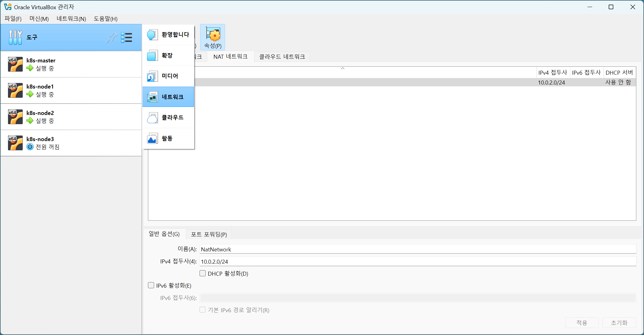The height and width of the screenshot is (335, 644).
Task: Toggle 기본 IPv6 경로 알리기(R) checkbox
Action: [203, 309]
